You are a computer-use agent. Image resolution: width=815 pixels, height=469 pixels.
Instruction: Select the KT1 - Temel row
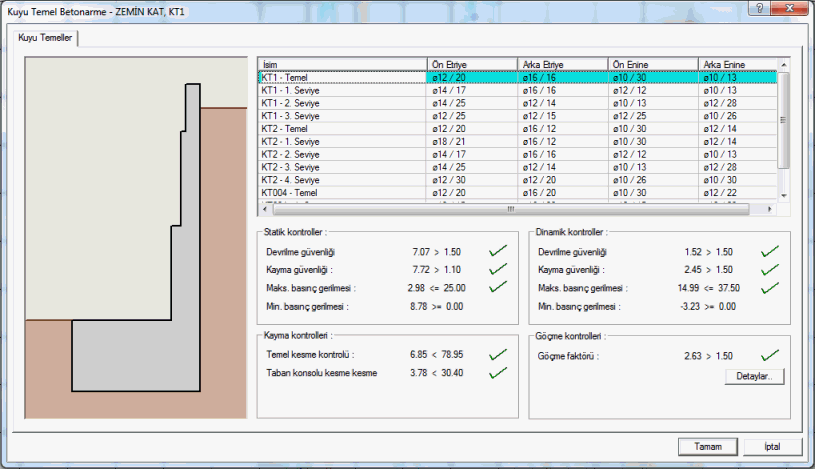tap(518, 77)
